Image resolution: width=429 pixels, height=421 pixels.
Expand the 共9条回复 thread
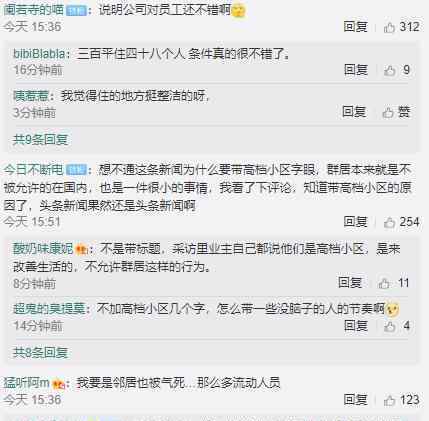coord(40,140)
